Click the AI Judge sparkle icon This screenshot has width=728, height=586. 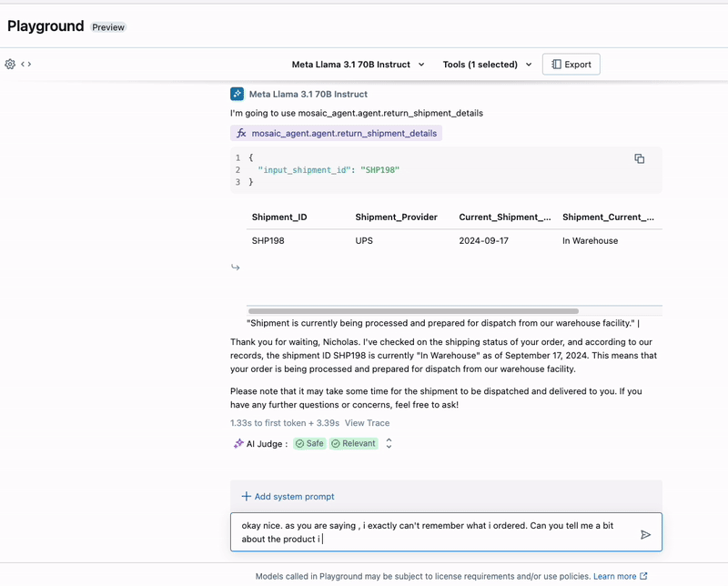[x=238, y=444]
